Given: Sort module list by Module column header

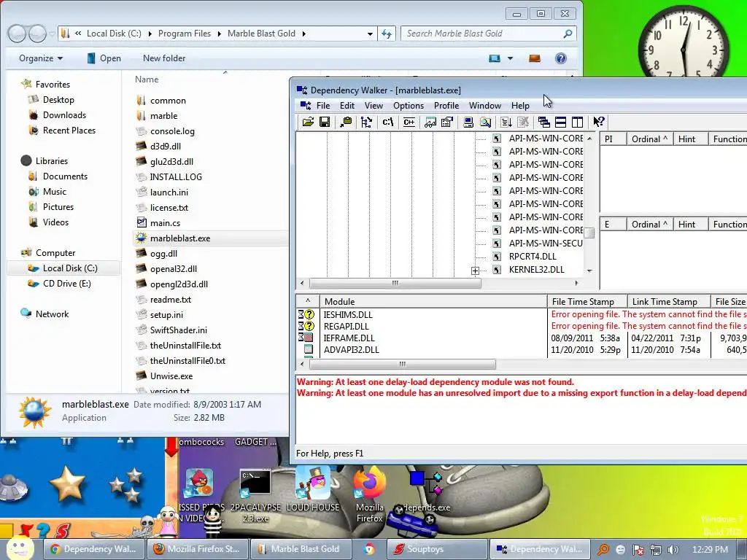Looking at the screenshot, I should click(x=433, y=301).
